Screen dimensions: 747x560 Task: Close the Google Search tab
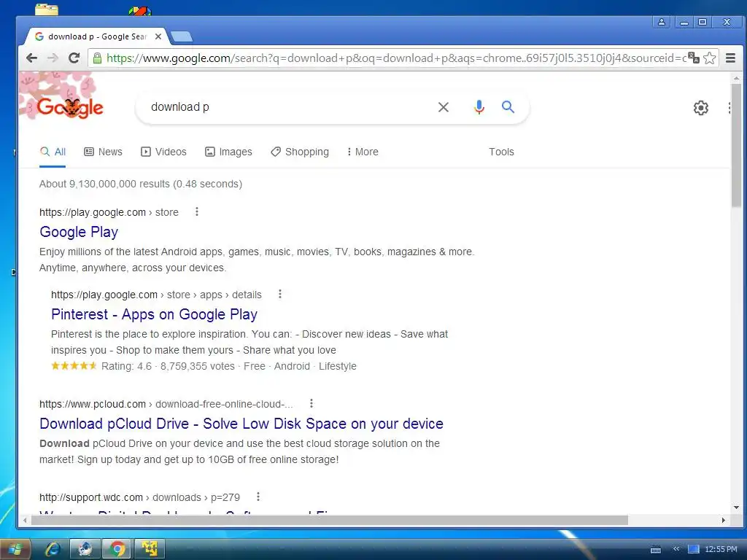click(158, 36)
